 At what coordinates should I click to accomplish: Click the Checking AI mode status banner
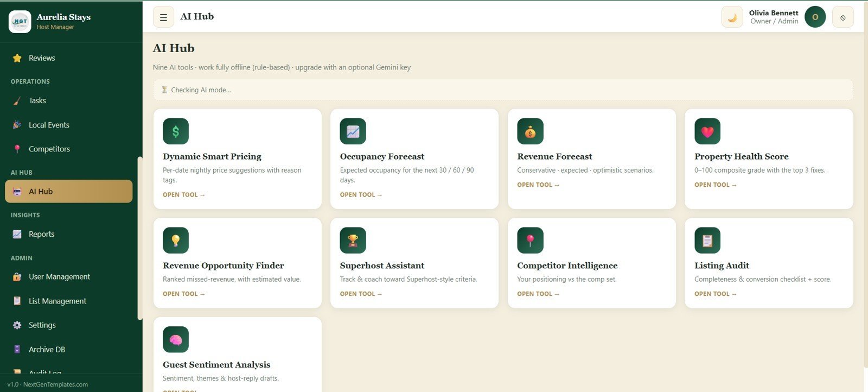tap(503, 90)
